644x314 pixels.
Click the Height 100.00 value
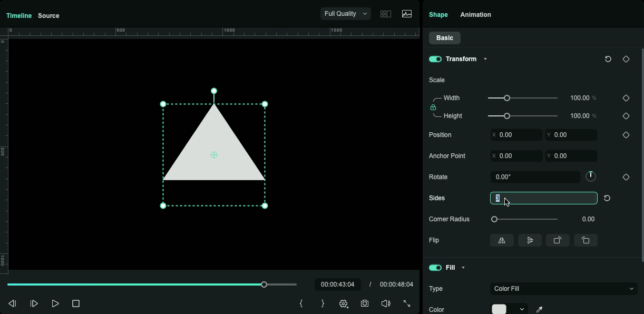pyautogui.click(x=580, y=116)
